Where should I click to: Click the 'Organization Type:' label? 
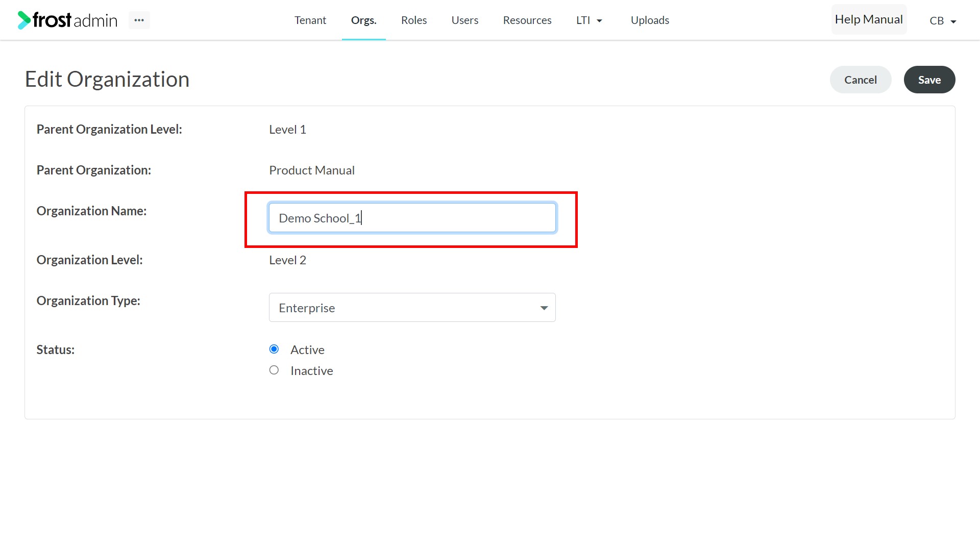pos(88,301)
